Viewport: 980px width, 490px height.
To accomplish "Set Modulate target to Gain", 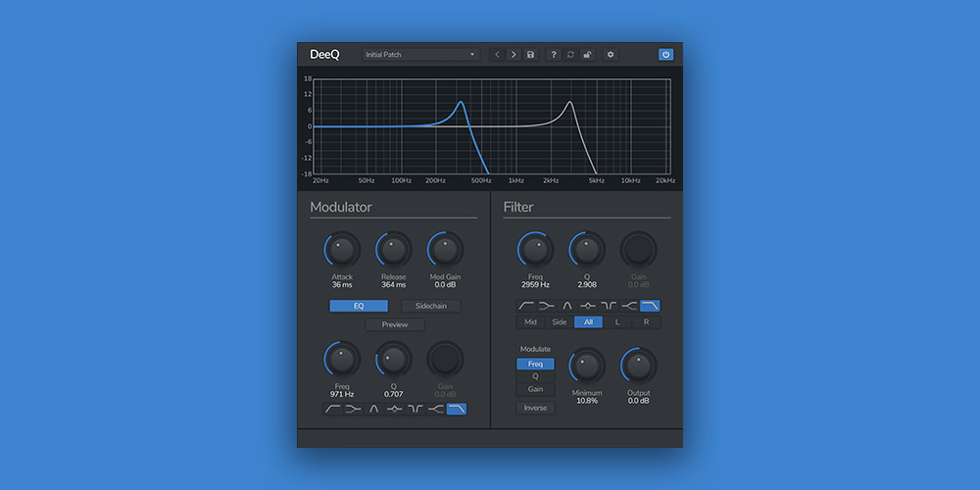I will (x=535, y=389).
